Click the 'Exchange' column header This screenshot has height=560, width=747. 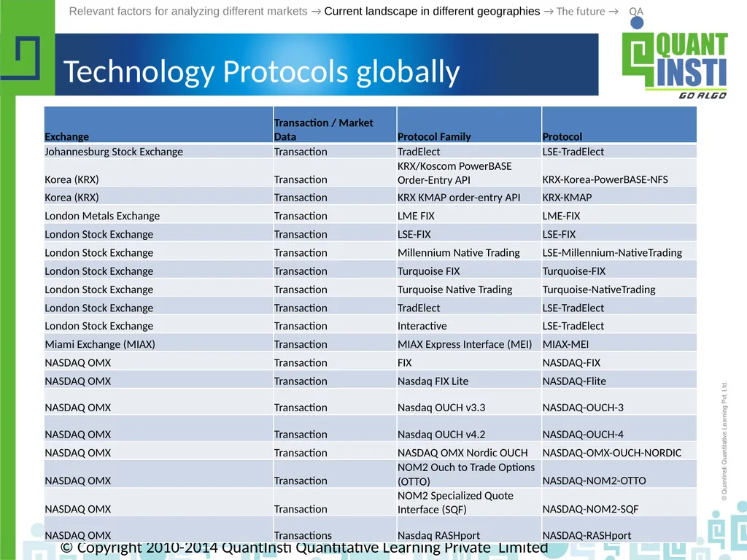[158, 125]
